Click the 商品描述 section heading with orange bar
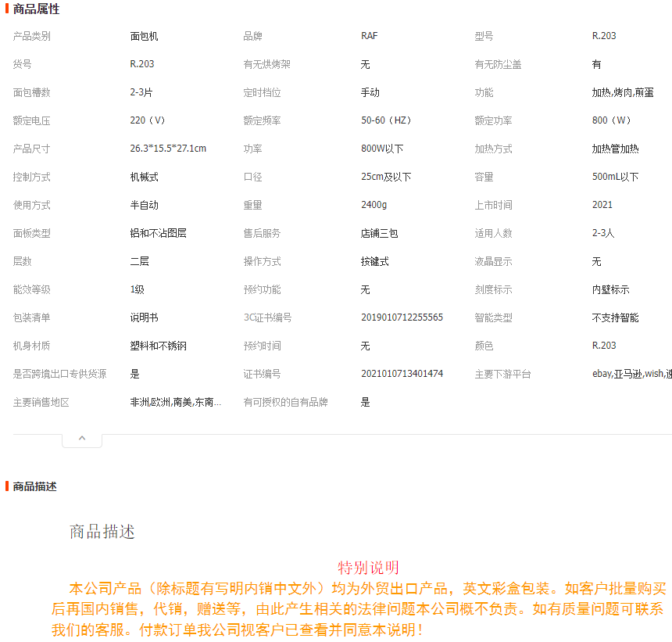Image resolution: width=672 pixels, height=642 pixels. pos(34,486)
